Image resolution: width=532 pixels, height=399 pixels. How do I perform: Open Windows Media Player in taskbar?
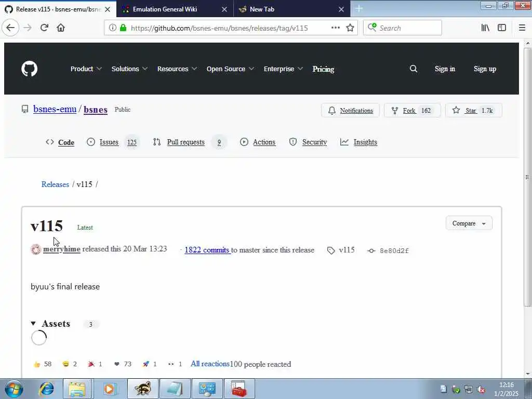(x=109, y=389)
